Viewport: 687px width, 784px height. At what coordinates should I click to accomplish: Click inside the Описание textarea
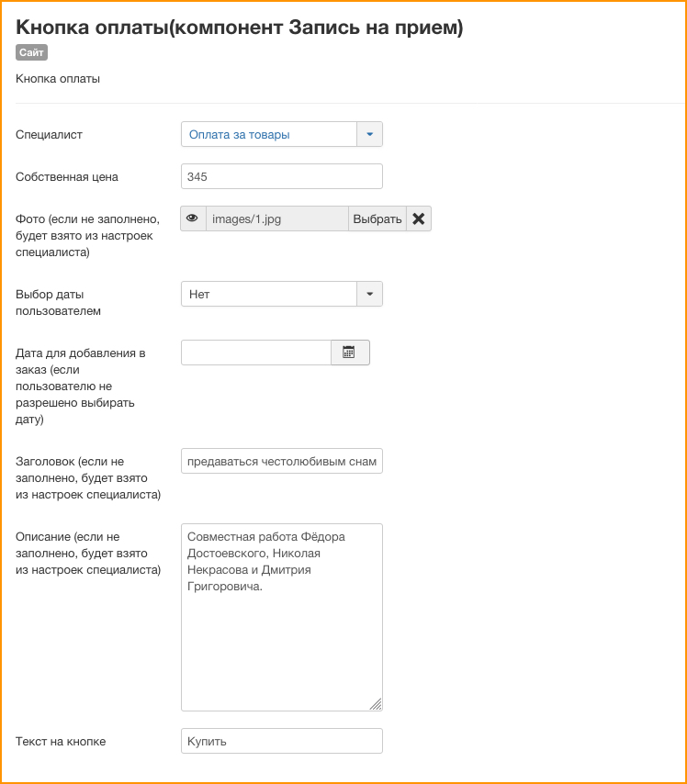coord(282,618)
